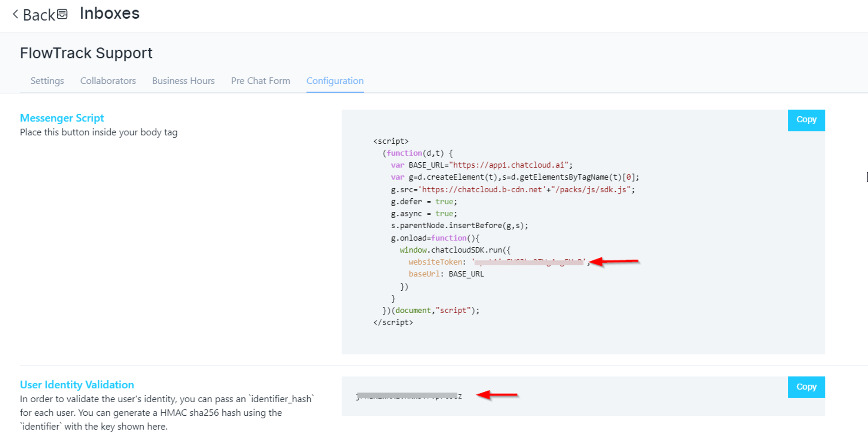868x440 pixels.
Task: Click the blurred HMAC key field
Action: (x=408, y=396)
